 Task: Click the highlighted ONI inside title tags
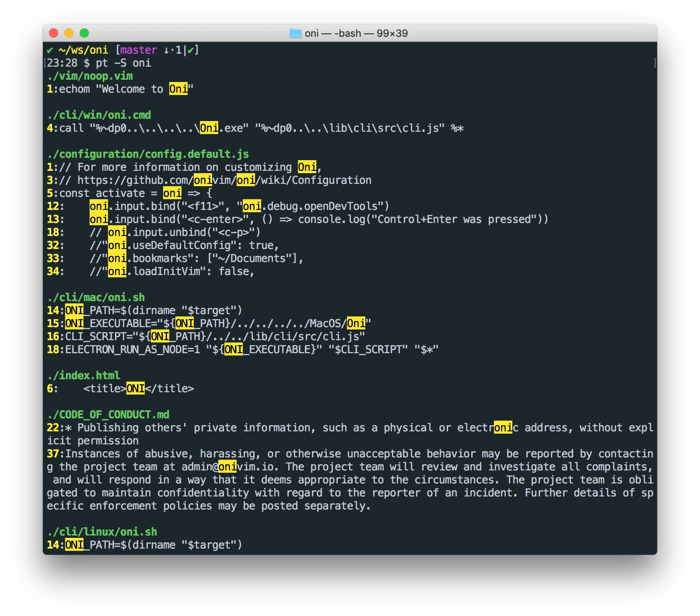136,389
